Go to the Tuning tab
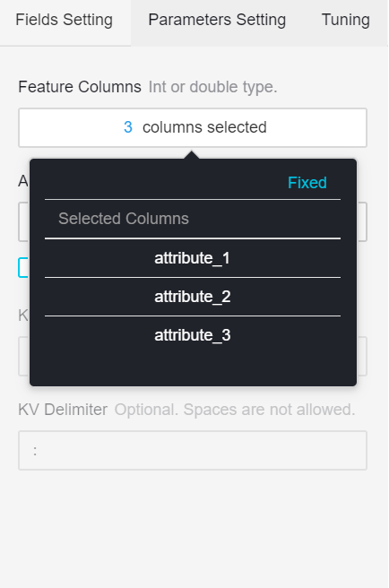Screen dimensions: 389x588 click(345, 21)
